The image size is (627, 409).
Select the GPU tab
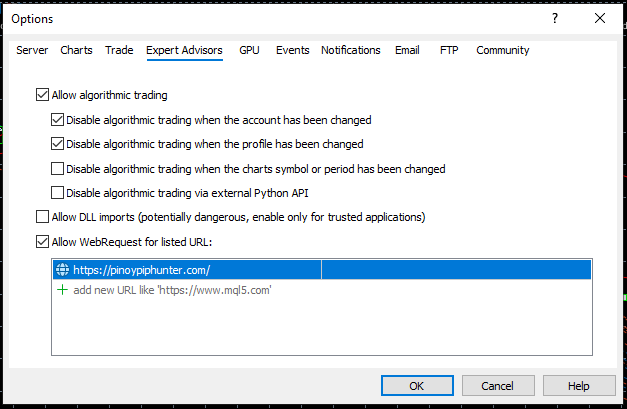point(249,50)
